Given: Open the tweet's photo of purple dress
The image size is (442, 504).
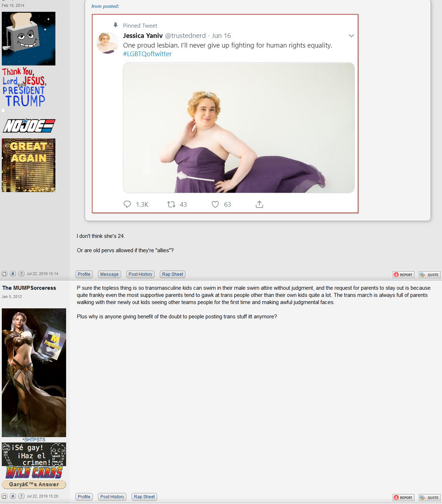Looking at the screenshot, I should tap(239, 128).
